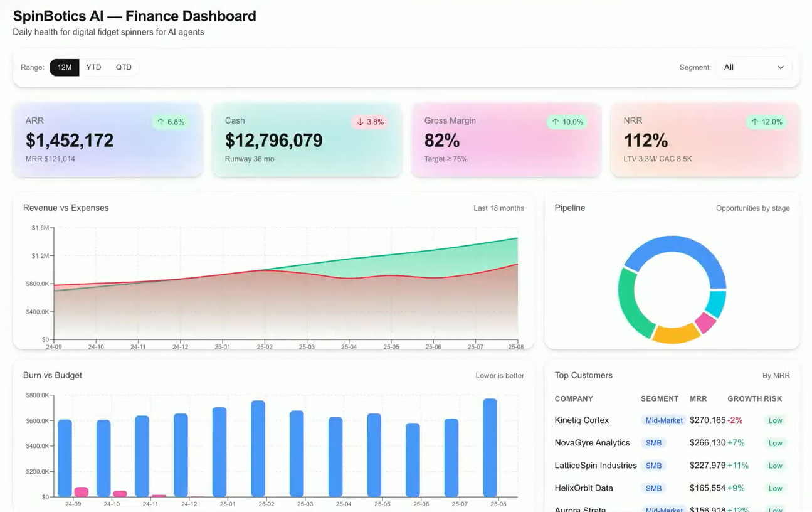The image size is (812, 512).
Task: Click the COMPANY column header
Action: click(x=574, y=398)
